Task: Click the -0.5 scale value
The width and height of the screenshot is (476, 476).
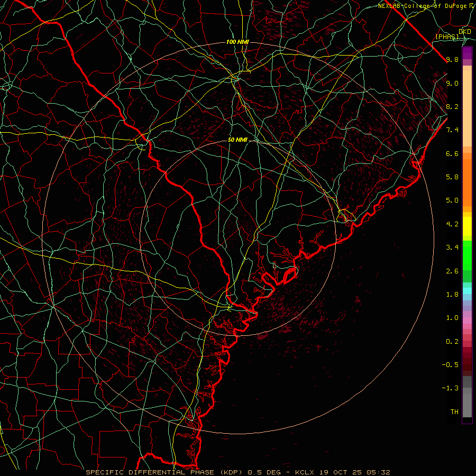Action: (x=450, y=365)
